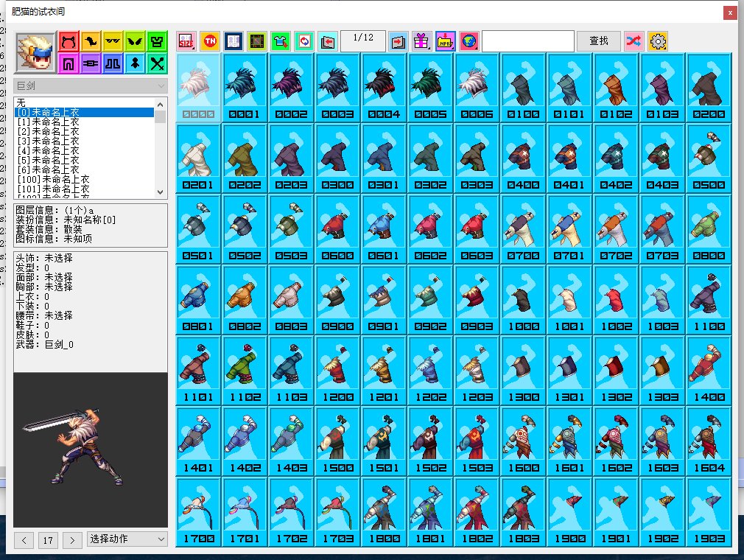Open the NPK import icon
Viewport: 744px width, 560px height.
click(445, 41)
